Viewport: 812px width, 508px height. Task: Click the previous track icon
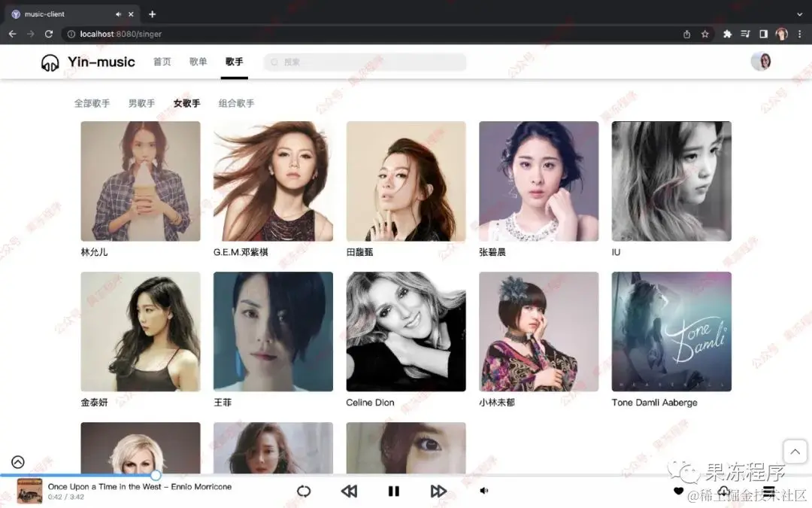[349, 491]
